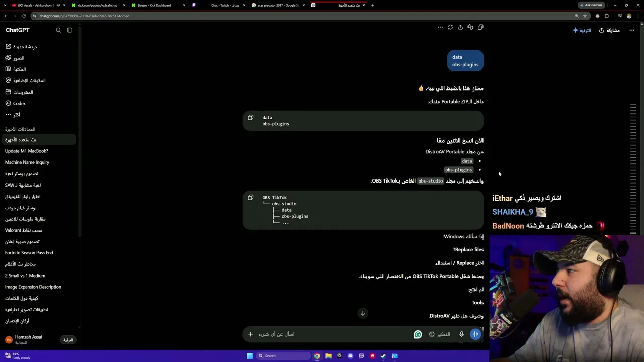644x362 pixels.
Task: Click the sidebar 'الترقية' upgrade button
Action: pos(68,340)
